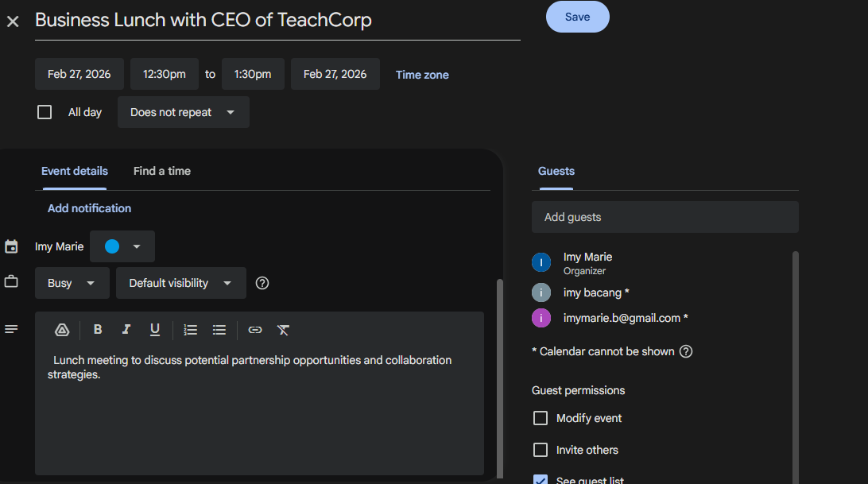Remove formatting from description text
The width and height of the screenshot is (868, 484).
point(283,330)
